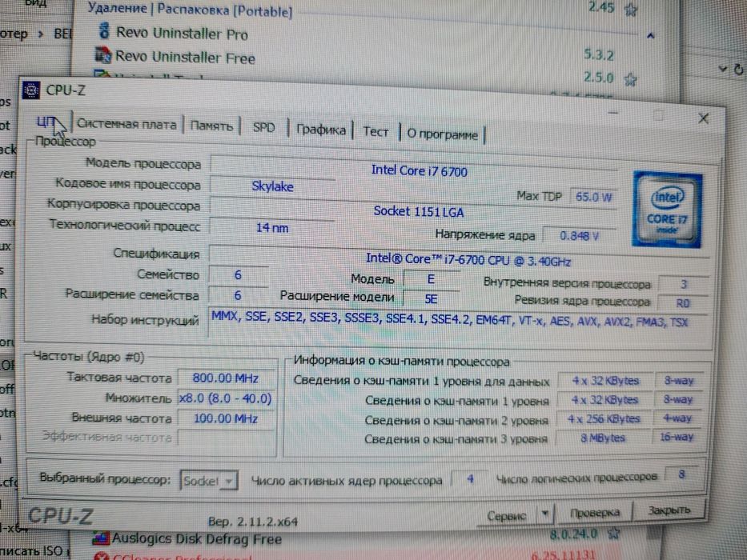
Task: Open the О программе tab
Action: [442, 134]
